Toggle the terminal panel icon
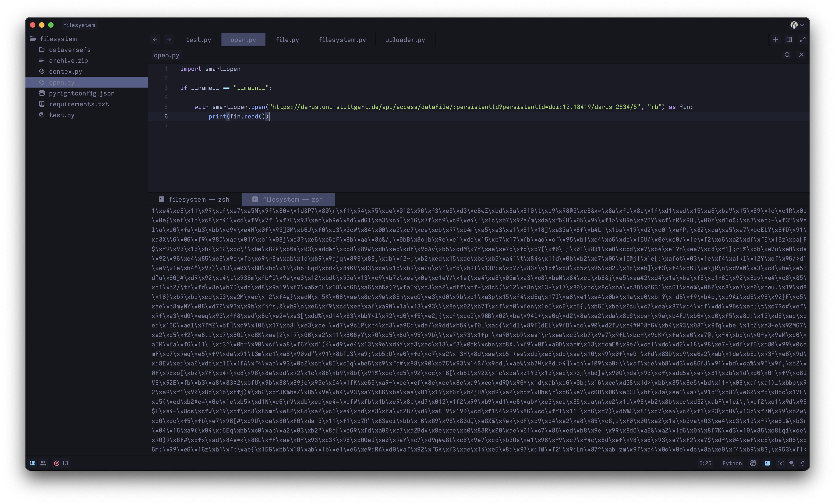 click(x=767, y=463)
